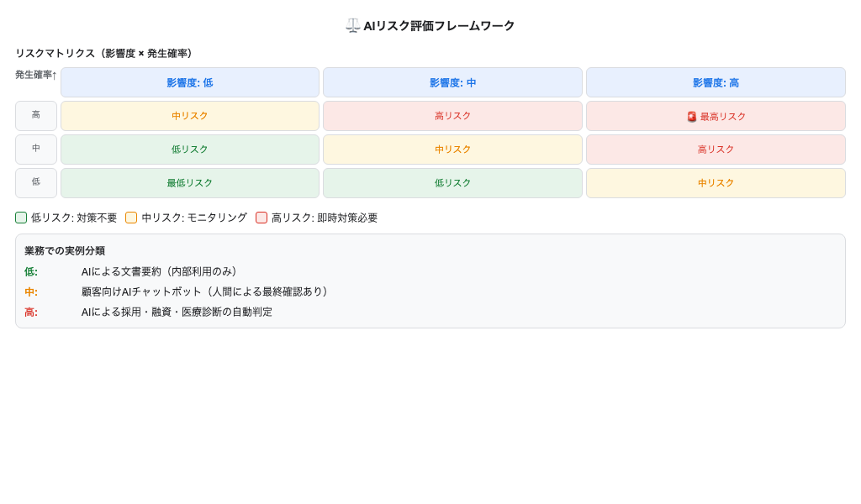Click the AIによる文書要約 example entry
The width and height of the screenshot is (861, 504).
tap(160, 271)
